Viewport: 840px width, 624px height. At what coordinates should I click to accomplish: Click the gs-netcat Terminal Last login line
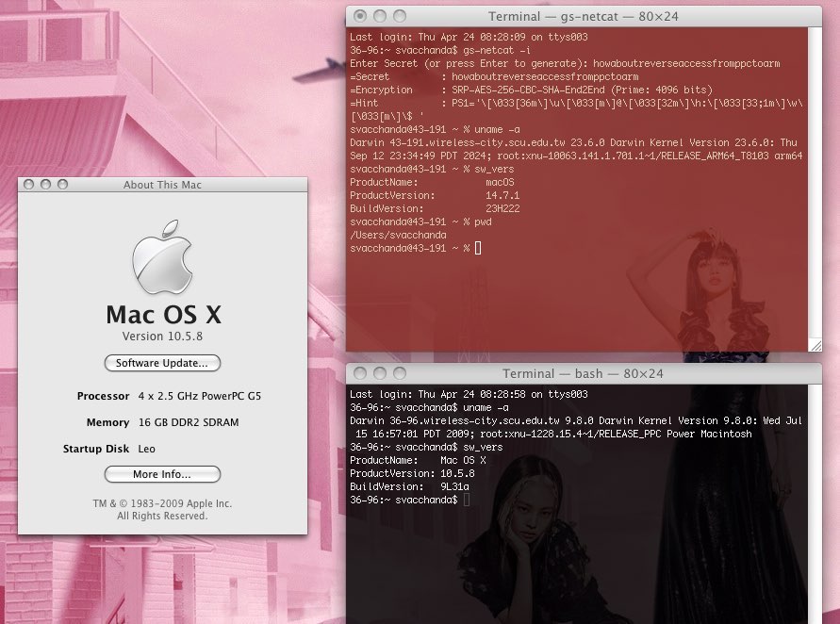click(x=469, y=37)
